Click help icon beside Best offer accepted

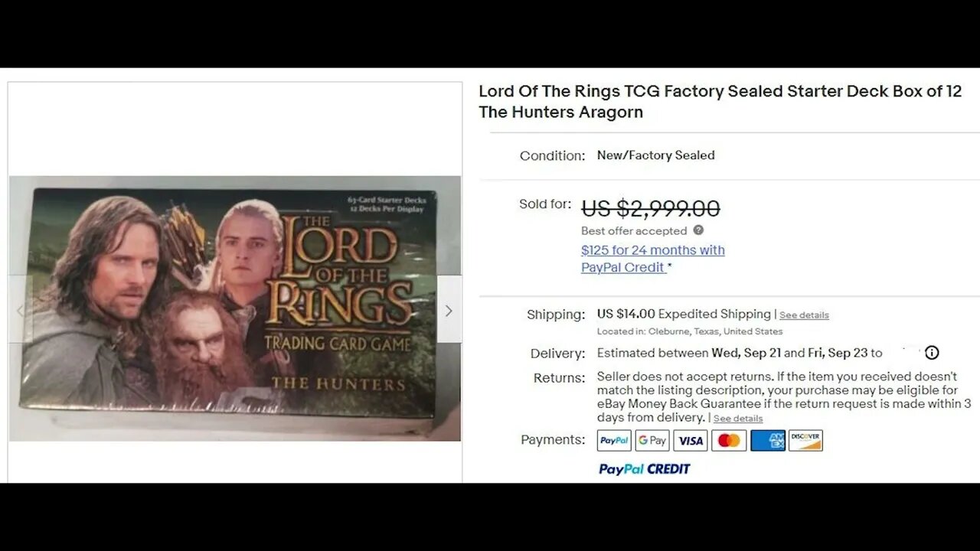tap(698, 230)
